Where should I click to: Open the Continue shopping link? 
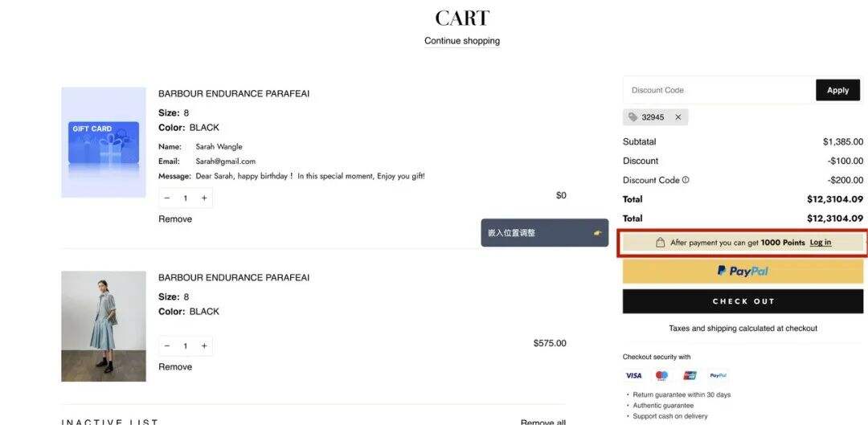click(x=462, y=41)
